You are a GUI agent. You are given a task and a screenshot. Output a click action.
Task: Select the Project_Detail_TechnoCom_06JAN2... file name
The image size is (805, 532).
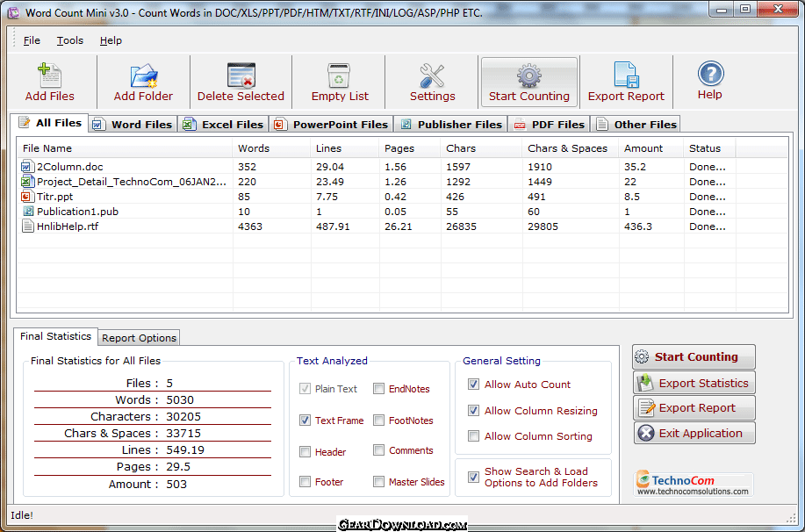tap(132, 182)
